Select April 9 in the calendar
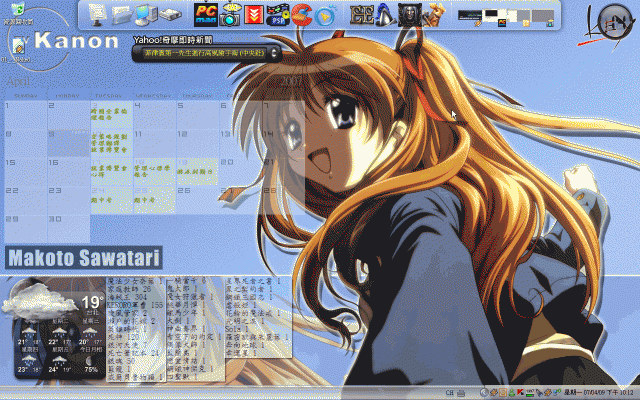Viewport: 640px width, 400px height. (x=68, y=144)
